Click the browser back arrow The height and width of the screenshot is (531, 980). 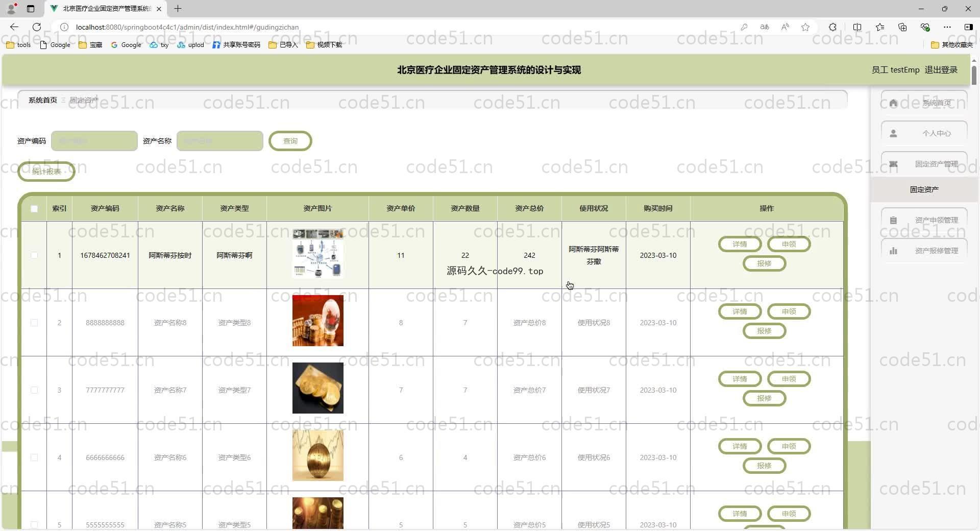pyautogui.click(x=14, y=27)
